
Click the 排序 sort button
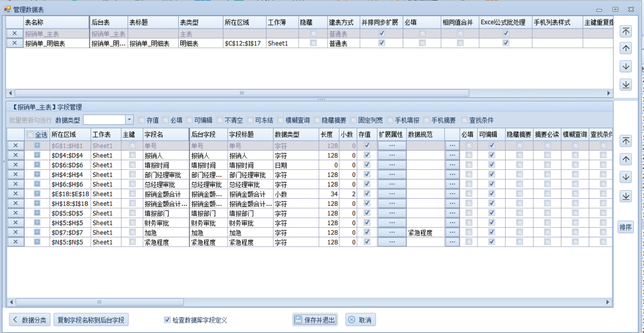[625, 227]
